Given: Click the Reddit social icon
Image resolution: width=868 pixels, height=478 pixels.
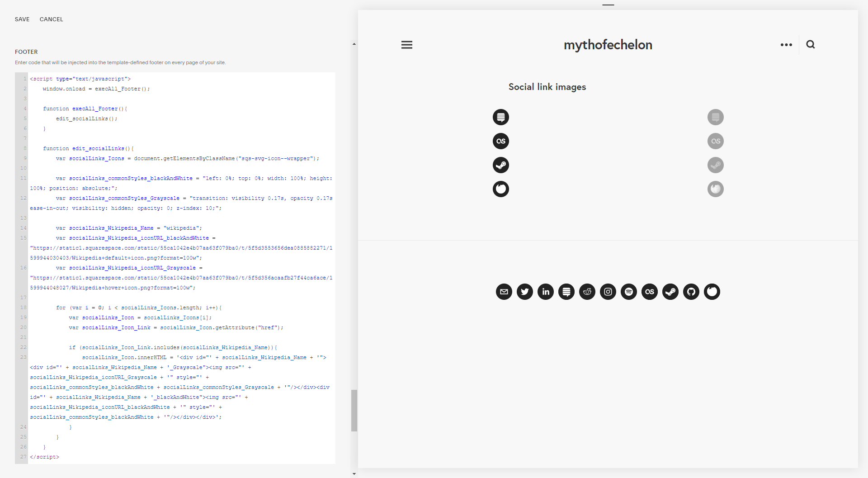Looking at the screenshot, I should pos(587,292).
